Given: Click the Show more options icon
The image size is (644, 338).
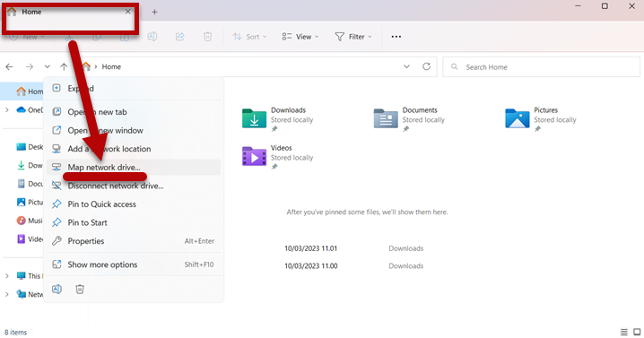Looking at the screenshot, I should [x=57, y=264].
